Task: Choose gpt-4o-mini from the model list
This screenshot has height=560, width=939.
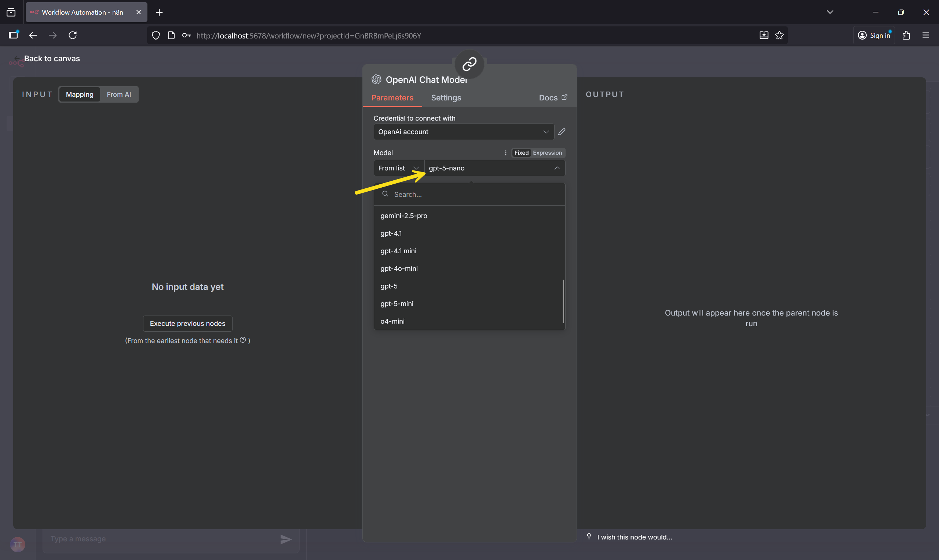Action: coord(469,268)
